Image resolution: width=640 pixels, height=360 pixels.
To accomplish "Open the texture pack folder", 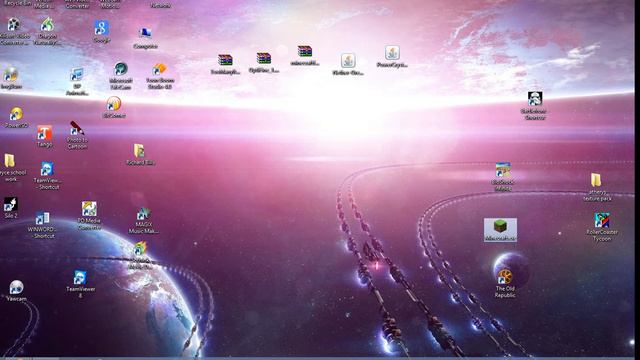I will click(596, 180).
